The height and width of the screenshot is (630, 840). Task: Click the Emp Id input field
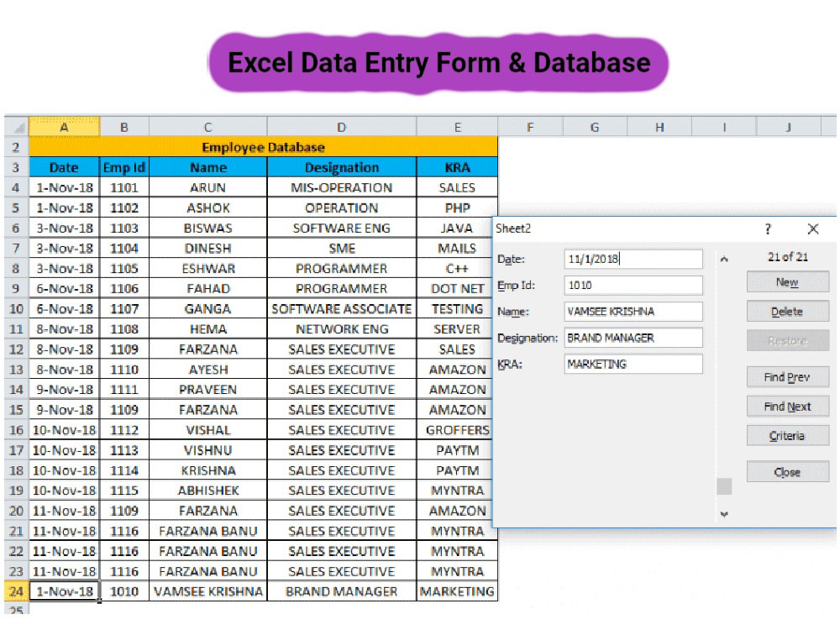coord(633,286)
